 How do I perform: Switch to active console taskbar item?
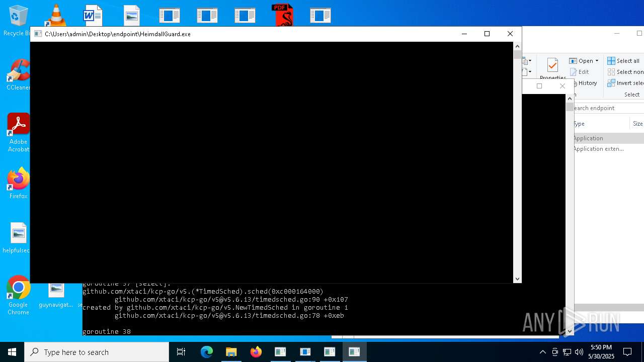(355, 352)
